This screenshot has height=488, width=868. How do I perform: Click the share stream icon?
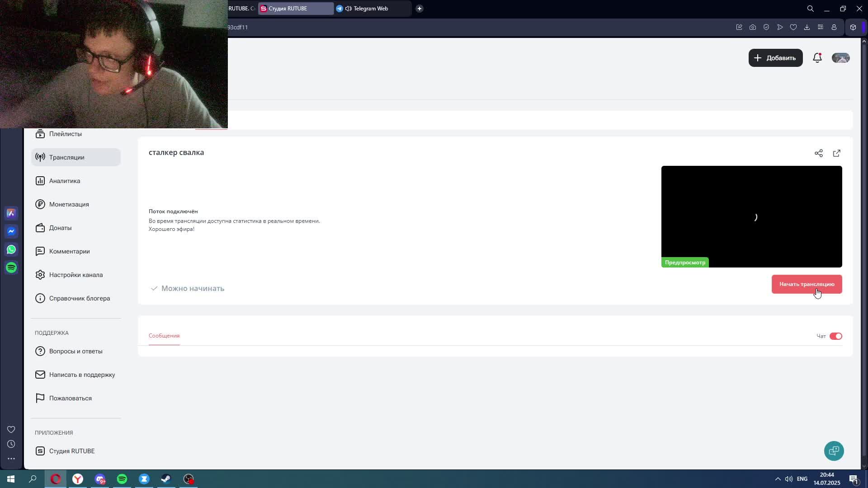tap(818, 153)
